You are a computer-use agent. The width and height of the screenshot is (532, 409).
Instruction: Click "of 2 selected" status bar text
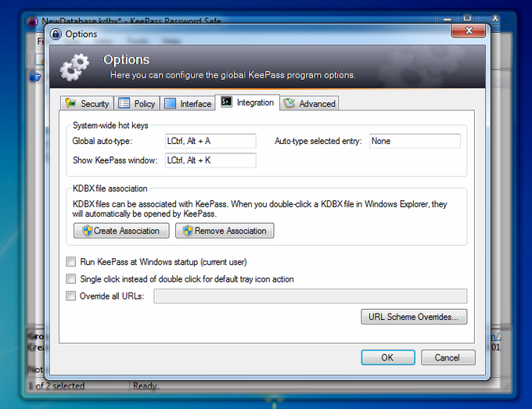(59, 386)
